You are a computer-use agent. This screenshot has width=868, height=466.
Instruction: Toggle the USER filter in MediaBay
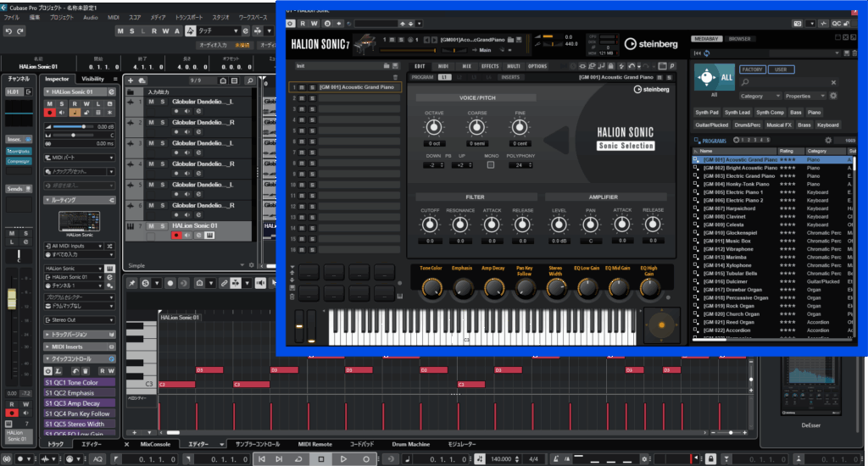[781, 69]
